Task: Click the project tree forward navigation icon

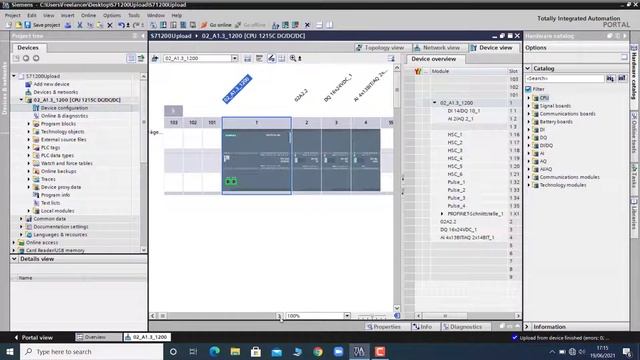Action: pyautogui.click(x=36, y=58)
